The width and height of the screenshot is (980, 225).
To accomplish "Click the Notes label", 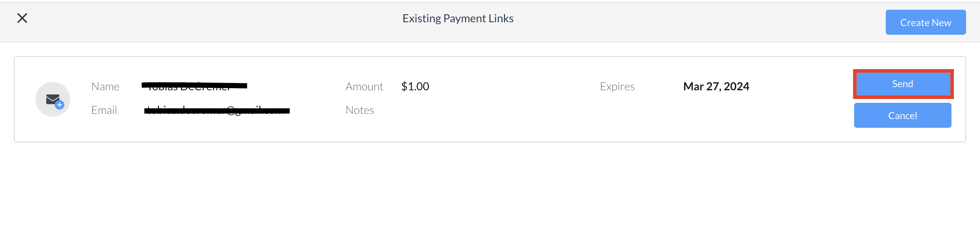I will click(x=360, y=110).
